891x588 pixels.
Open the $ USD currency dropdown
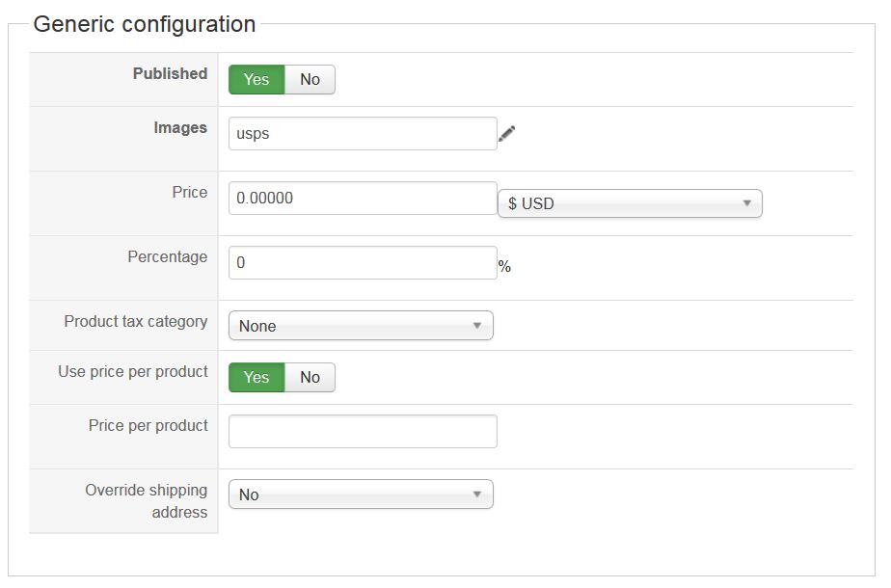coord(630,203)
